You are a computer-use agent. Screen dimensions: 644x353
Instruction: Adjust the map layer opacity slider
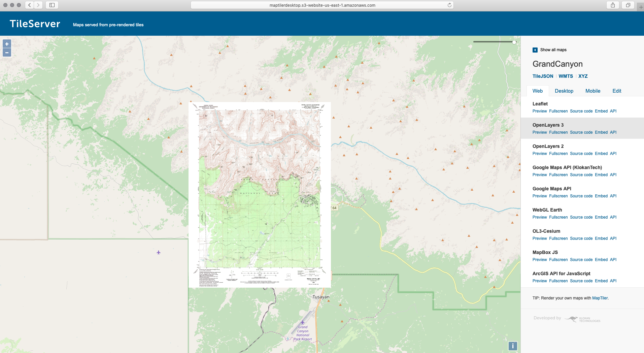[x=514, y=42]
